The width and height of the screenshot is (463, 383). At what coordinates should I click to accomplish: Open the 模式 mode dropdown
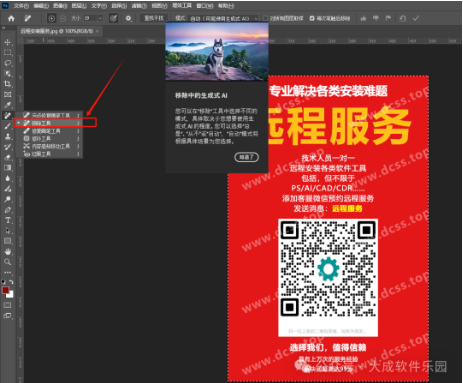point(223,19)
